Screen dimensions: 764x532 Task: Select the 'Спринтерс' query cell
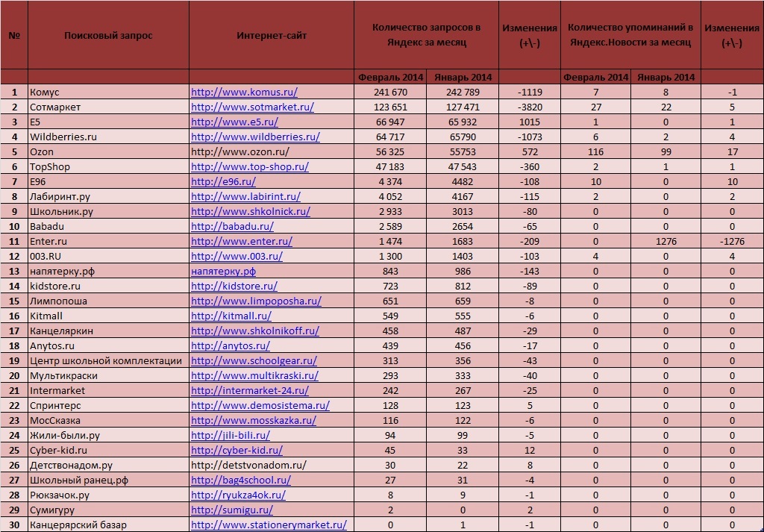click(x=108, y=405)
